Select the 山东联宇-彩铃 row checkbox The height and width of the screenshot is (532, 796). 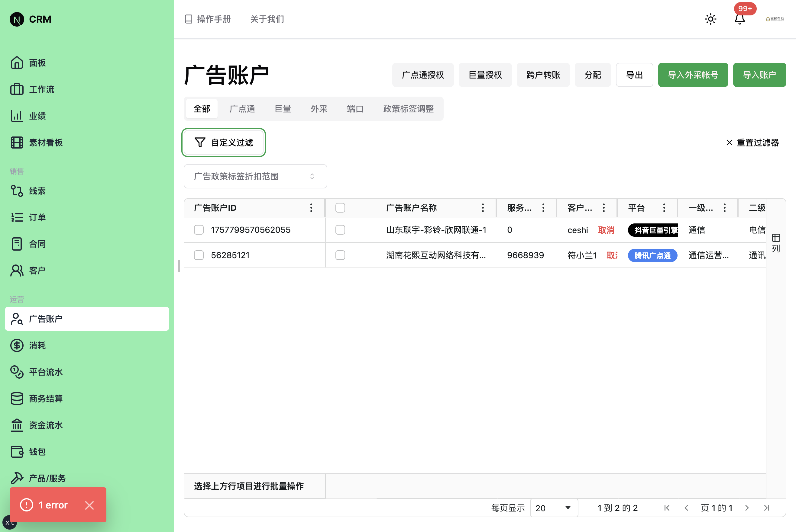pos(199,230)
